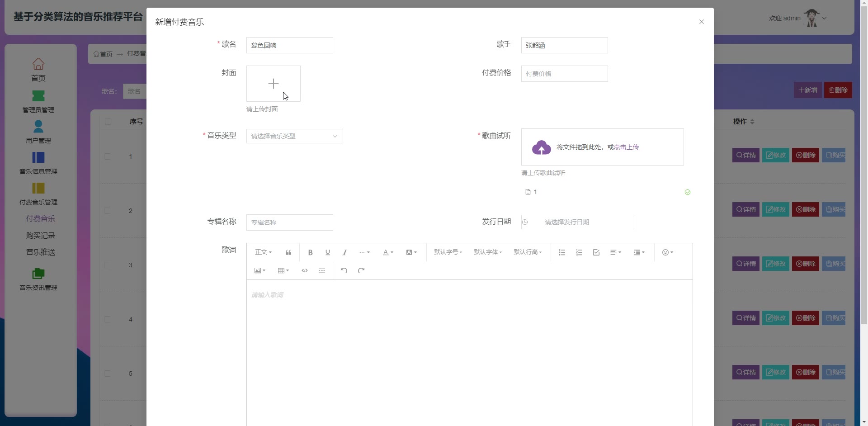The height and width of the screenshot is (426, 868).
Task: Insert a to-do checkbox list in lyrics
Action: (596, 252)
